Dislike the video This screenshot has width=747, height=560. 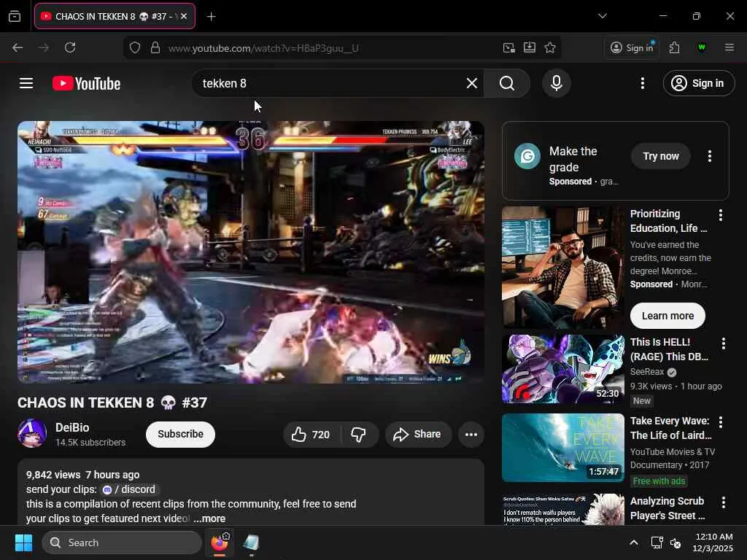(x=358, y=435)
